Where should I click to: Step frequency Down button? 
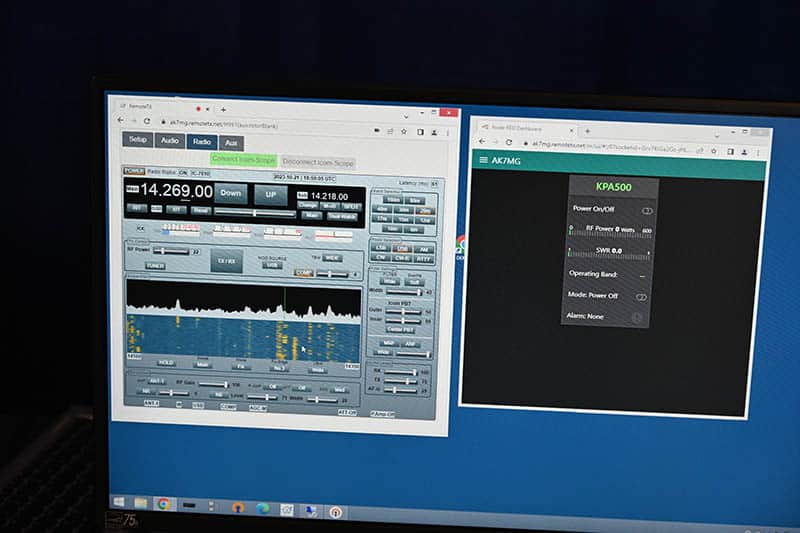[x=231, y=193]
